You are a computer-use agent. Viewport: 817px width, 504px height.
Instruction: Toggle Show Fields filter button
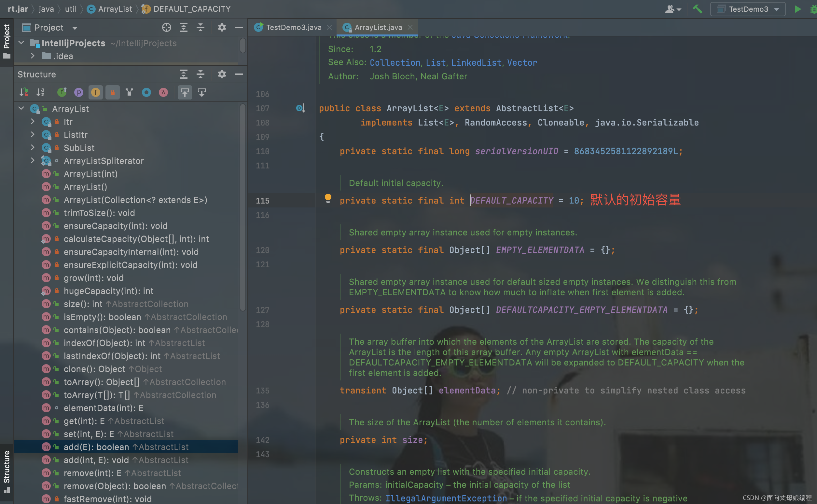point(95,92)
